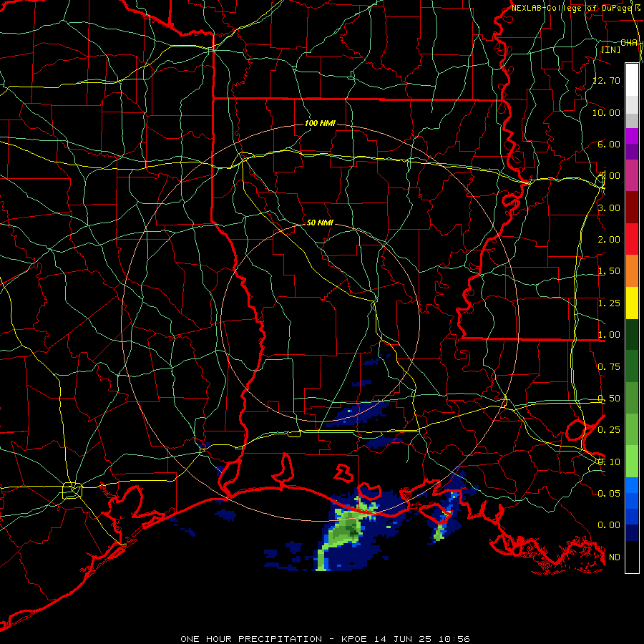Click the "1.00" legend value
Screen dimensions: 644x644
pos(609,335)
